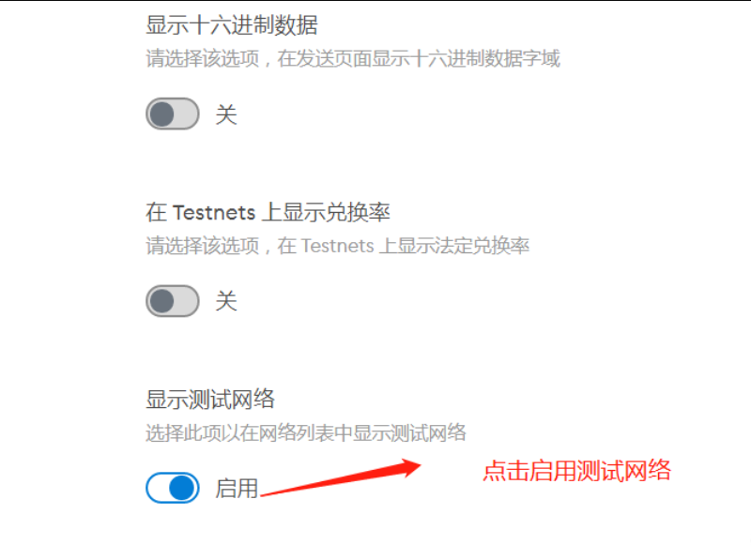
Task: Click the gray knob of the hex data switch
Action: click(161, 114)
